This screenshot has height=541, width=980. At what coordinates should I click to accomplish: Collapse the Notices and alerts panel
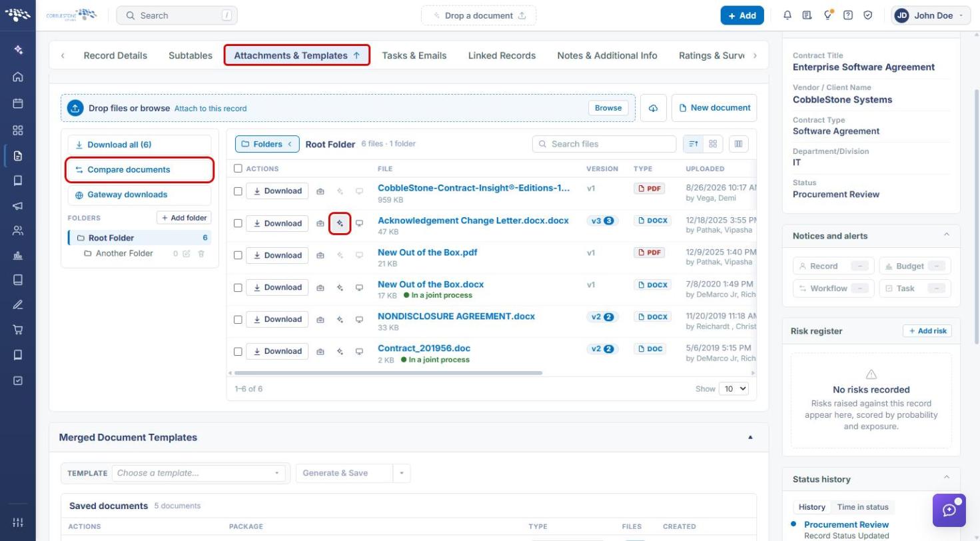(x=946, y=235)
